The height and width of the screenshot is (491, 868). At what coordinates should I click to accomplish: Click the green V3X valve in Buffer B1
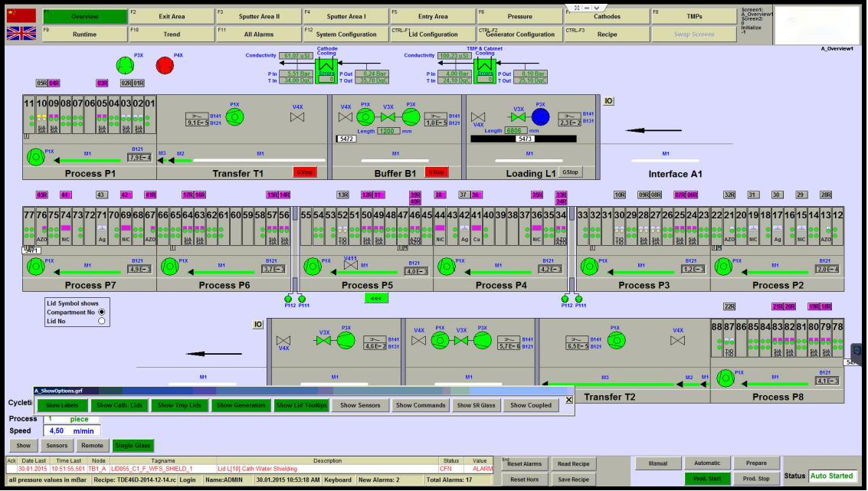pos(388,116)
